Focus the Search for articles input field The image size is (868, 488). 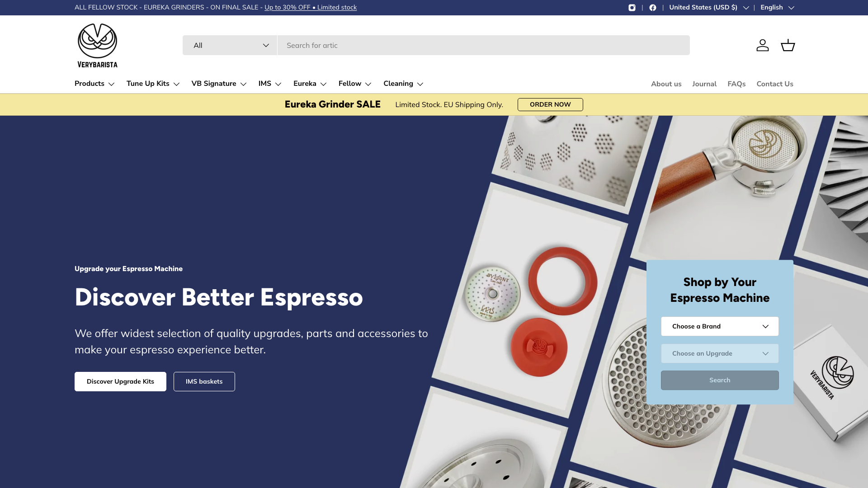click(x=483, y=45)
